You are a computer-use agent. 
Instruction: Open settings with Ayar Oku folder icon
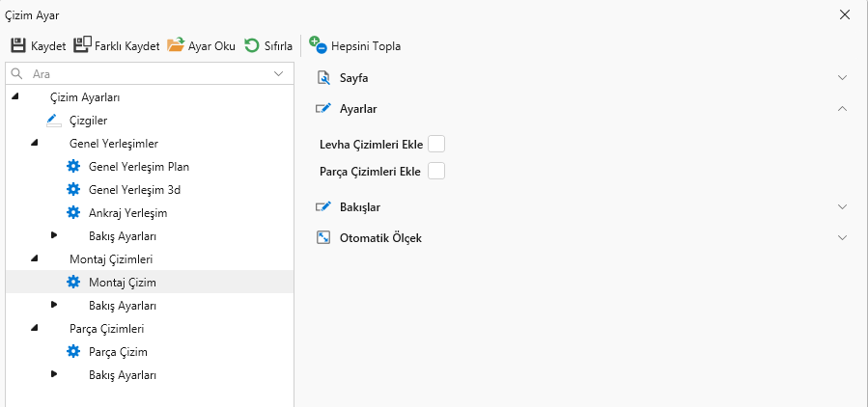[176, 45]
